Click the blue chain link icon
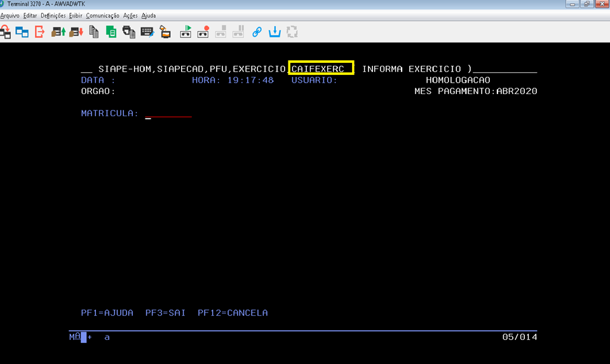This screenshot has height=364, width=610. click(257, 31)
